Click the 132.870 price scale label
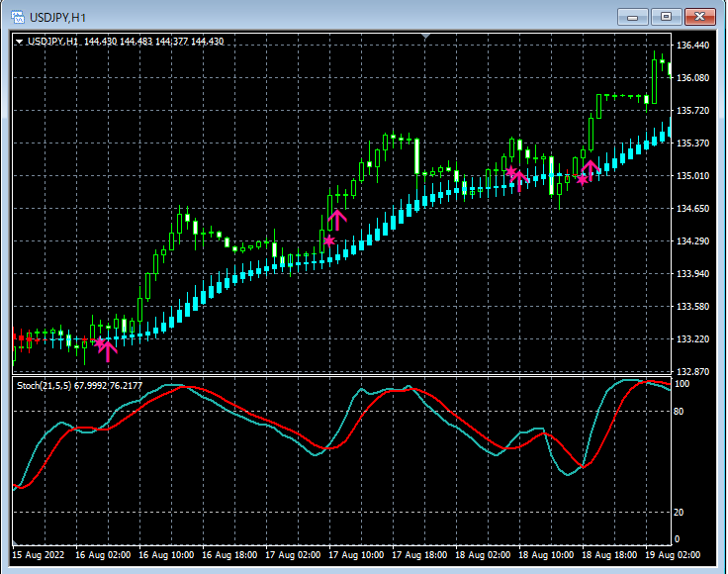 click(693, 372)
